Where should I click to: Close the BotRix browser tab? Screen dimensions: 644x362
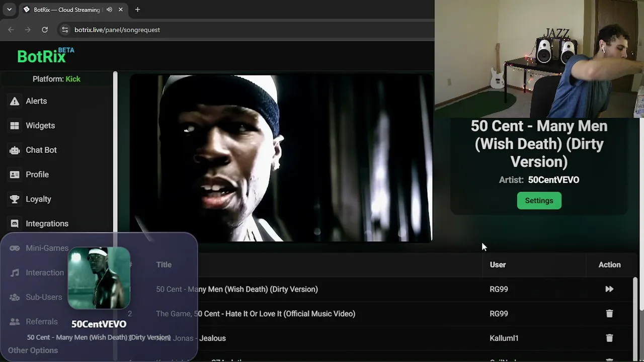tap(121, 10)
